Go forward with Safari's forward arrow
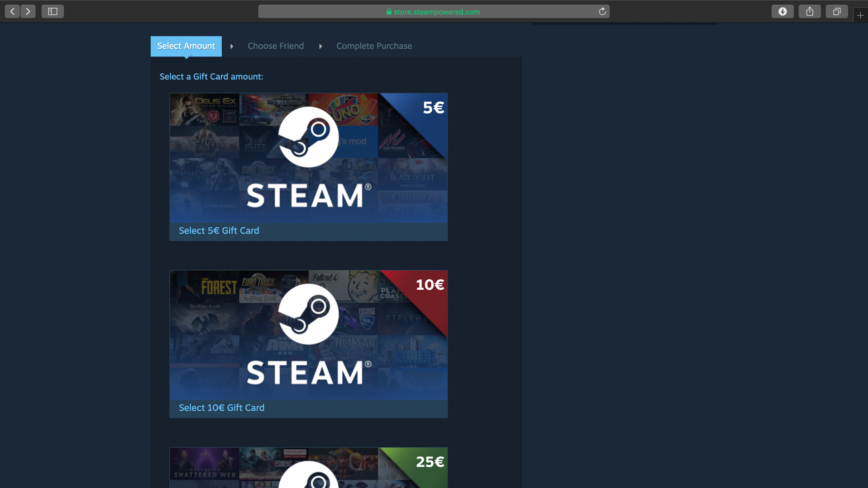Viewport: 868px width, 488px height. tap(28, 12)
